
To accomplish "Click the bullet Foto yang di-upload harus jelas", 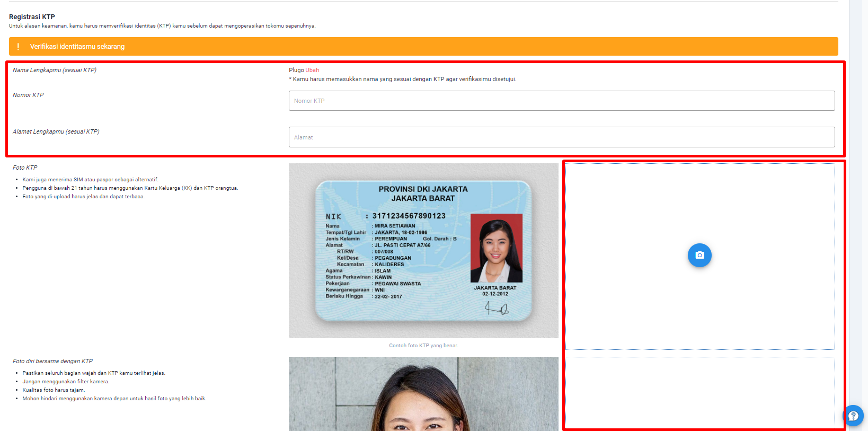I will coord(83,197).
